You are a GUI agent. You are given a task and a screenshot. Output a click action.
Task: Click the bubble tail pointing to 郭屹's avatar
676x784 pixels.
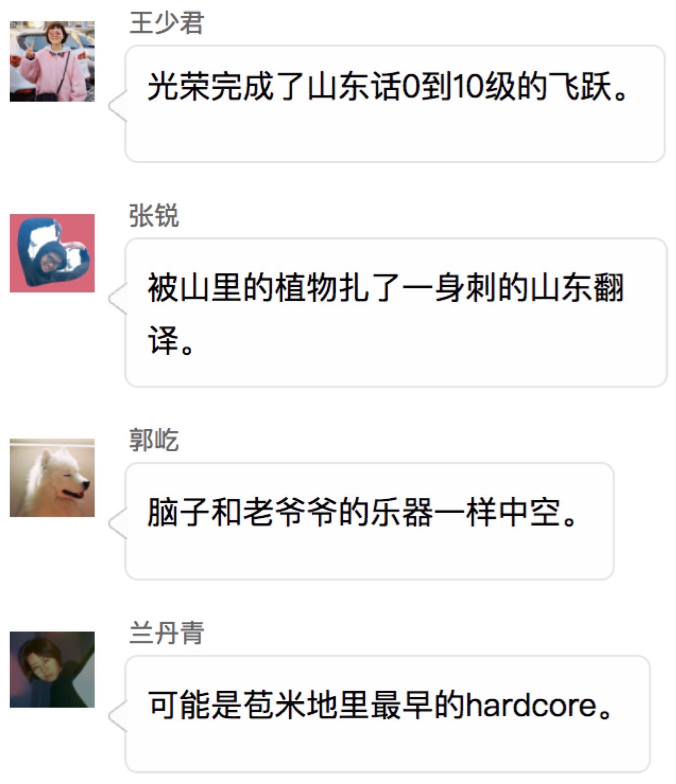pyautogui.click(x=118, y=524)
